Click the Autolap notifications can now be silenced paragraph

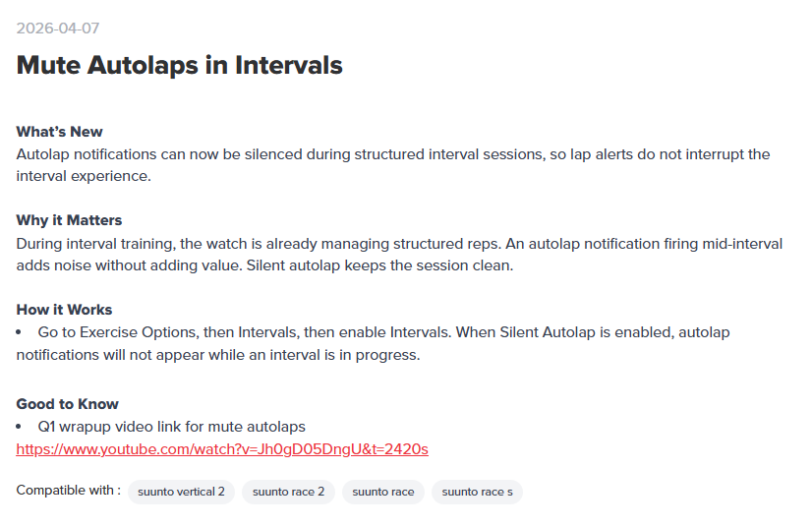click(x=393, y=165)
